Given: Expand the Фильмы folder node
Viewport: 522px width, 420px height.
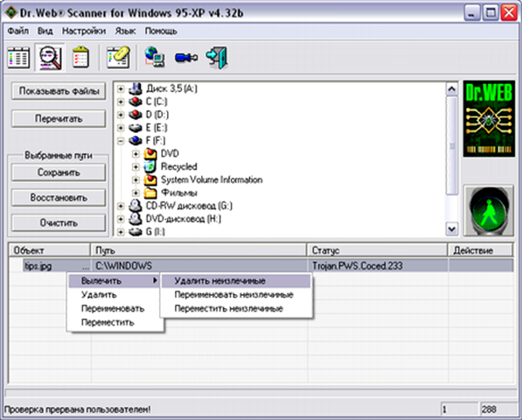Looking at the screenshot, I should [136, 192].
